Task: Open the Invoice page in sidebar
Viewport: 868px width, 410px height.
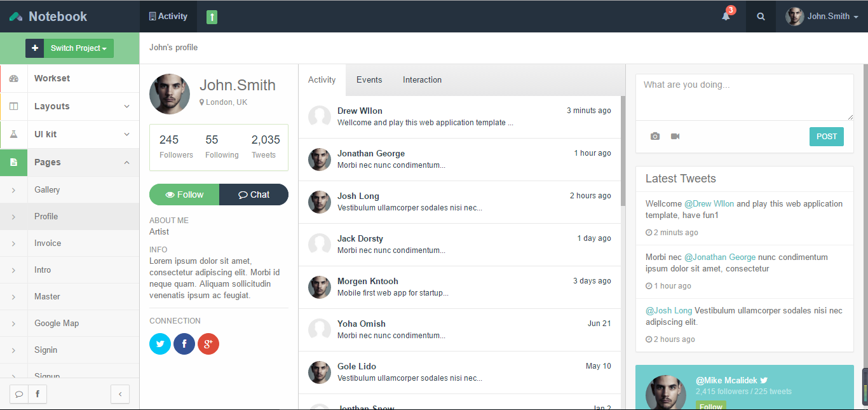Action: click(70, 243)
